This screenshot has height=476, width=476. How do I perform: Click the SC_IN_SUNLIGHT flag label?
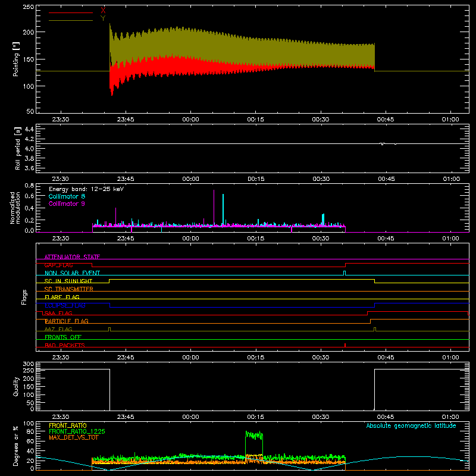68,281
